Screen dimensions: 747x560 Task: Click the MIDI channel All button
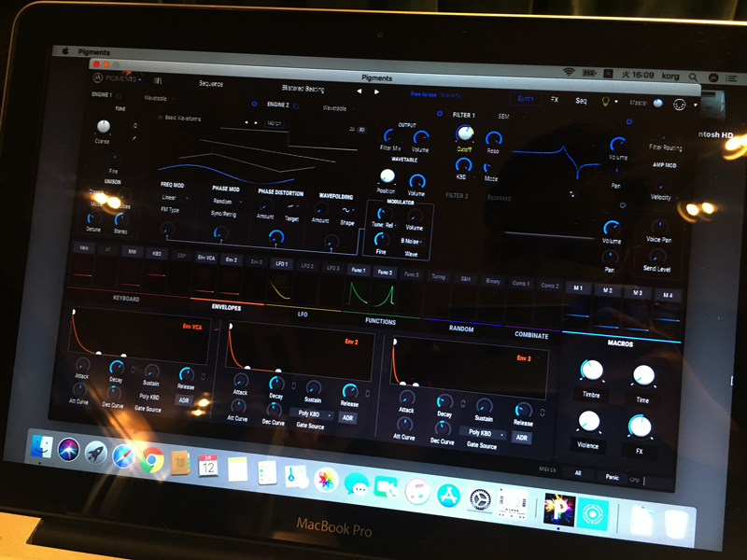[578, 473]
